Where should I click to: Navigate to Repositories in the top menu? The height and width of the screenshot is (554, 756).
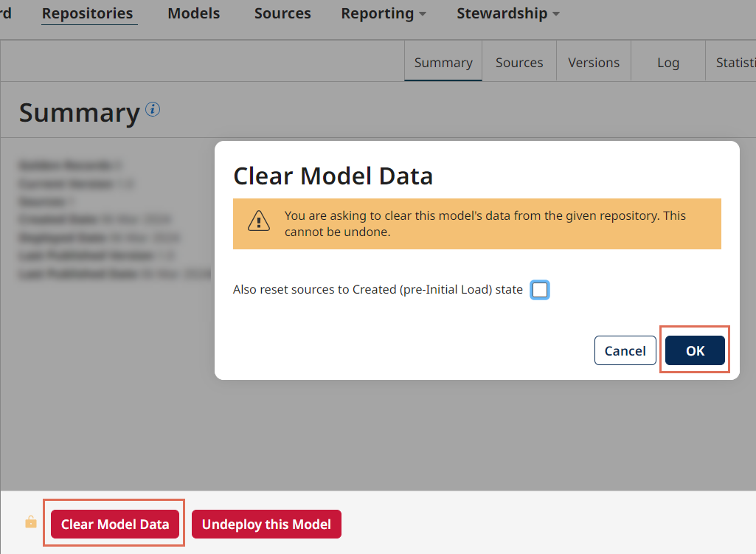click(88, 13)
